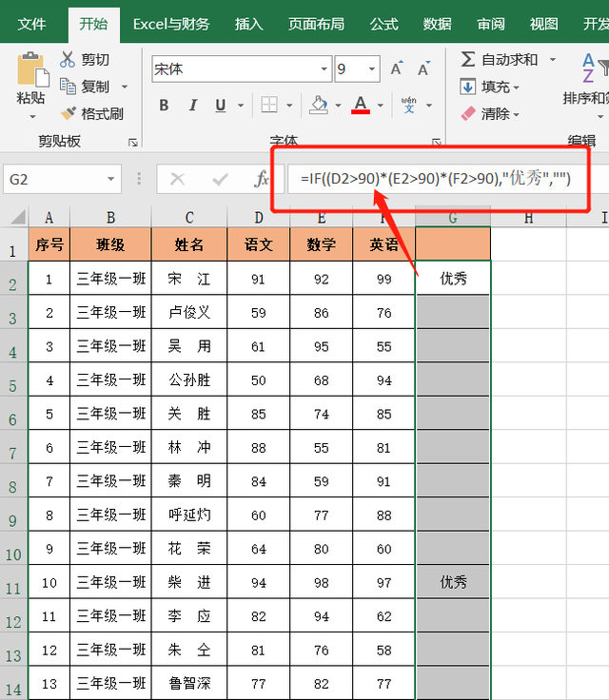Click the Insert Function fx icon
This screenshot has height=700, width=609.
[x=262, y=178]
